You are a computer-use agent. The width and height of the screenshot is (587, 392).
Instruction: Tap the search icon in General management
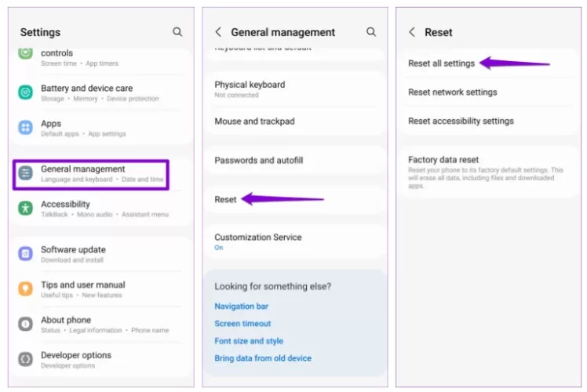pos(371,32)
